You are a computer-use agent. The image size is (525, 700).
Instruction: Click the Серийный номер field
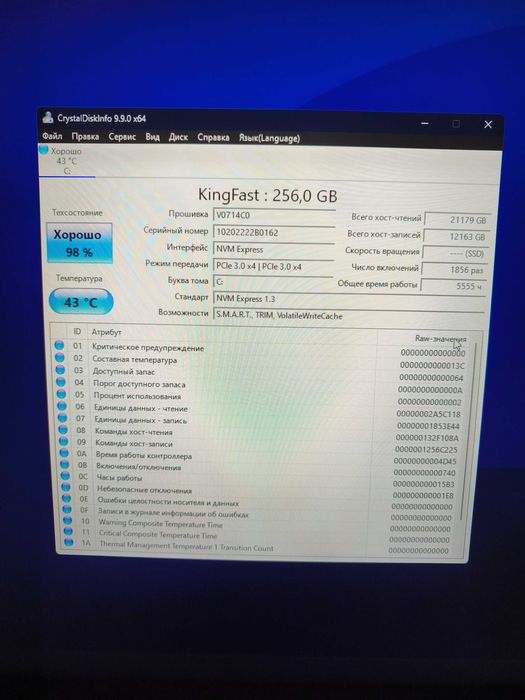pyautogui.click(x=274, y=233)
